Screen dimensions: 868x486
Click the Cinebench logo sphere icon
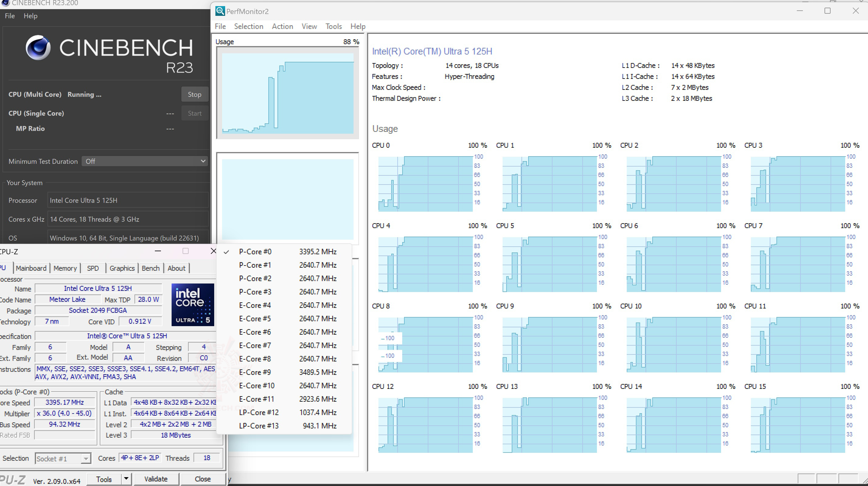(x=38, y=48)
